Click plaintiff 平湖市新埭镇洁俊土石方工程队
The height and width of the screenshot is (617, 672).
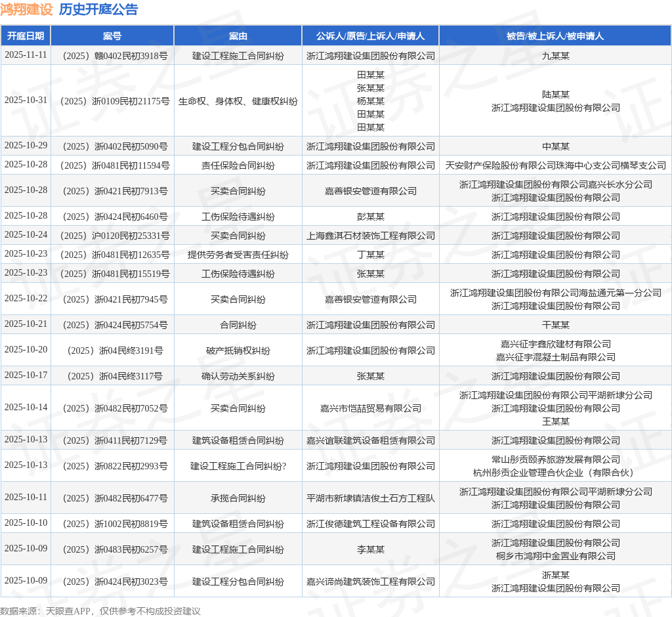[x=371, y=498]
